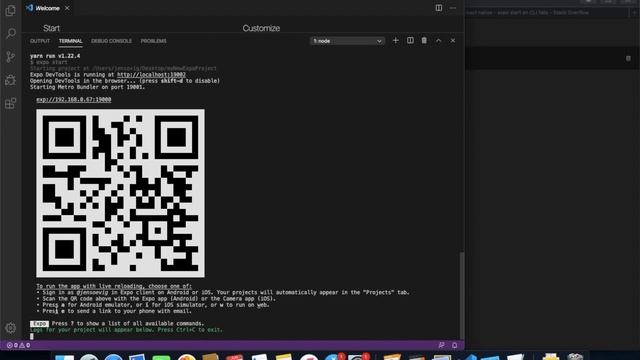The width and height of the screenshot is (640, 360).
Task: Click the 'Press ? to show a list' line
Action: (x=128, y=324)
